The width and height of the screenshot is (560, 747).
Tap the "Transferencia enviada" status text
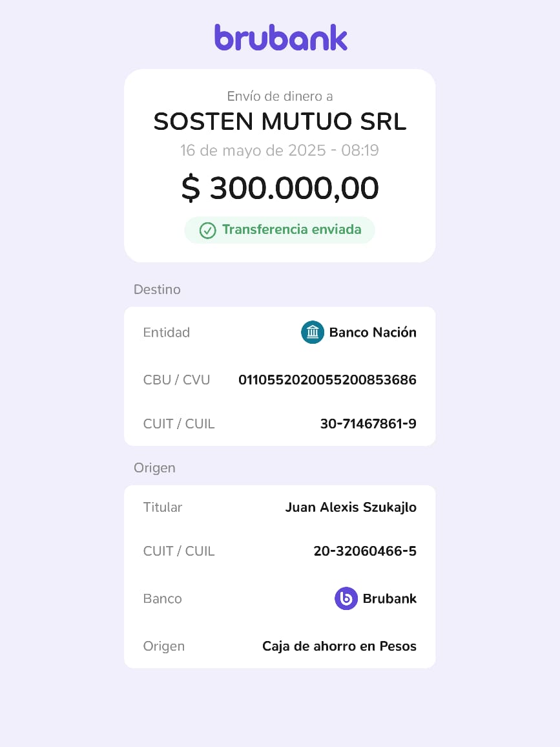(x=291, y=230)
